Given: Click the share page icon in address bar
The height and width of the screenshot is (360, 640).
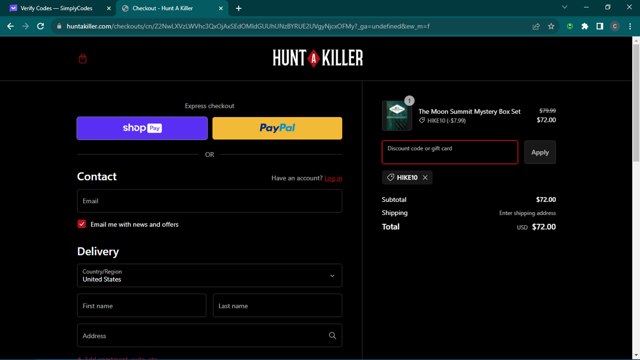Looking at the screenshot, I should pos(536,26).
